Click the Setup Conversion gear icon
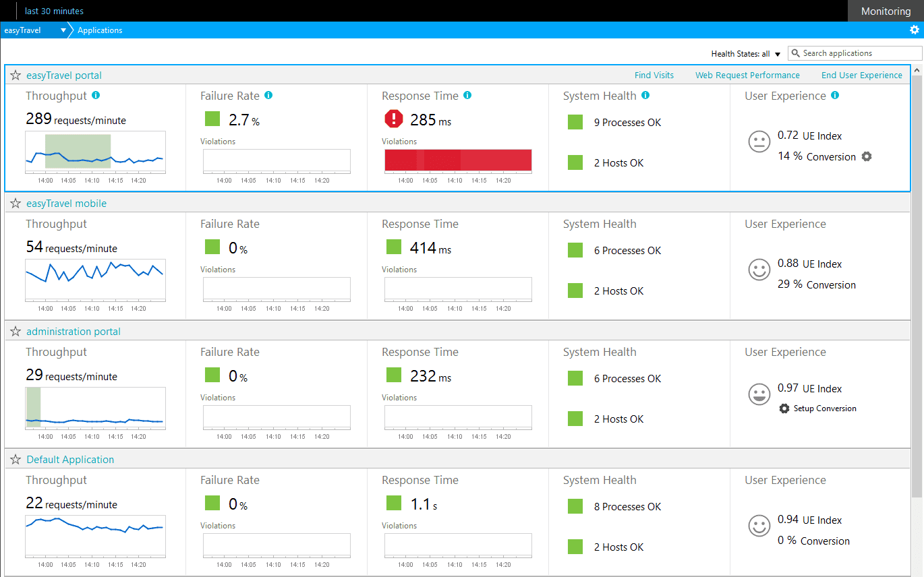This screenshot has width=924, height=577. click(784, 408)
